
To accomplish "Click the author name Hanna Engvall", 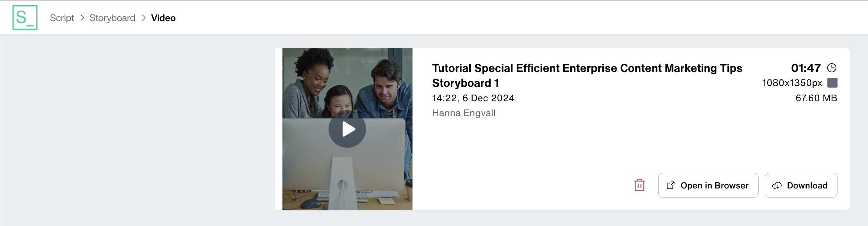I will point(464,113).
